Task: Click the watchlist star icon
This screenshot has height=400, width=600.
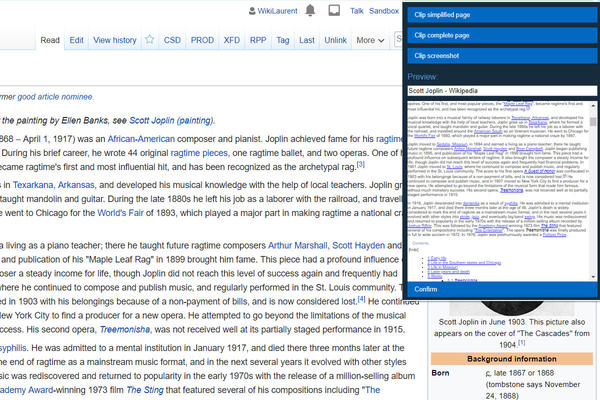Action: click(x=149, y=40)
